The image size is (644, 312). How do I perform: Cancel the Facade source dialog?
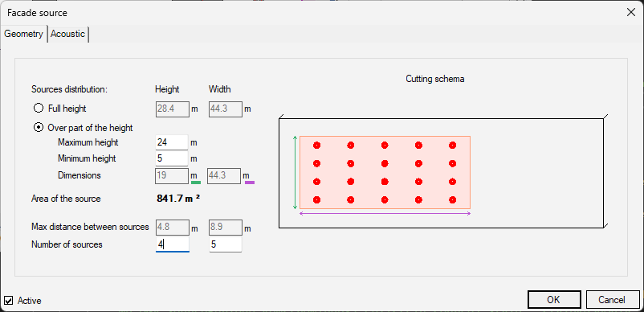[x=613, y=300]
